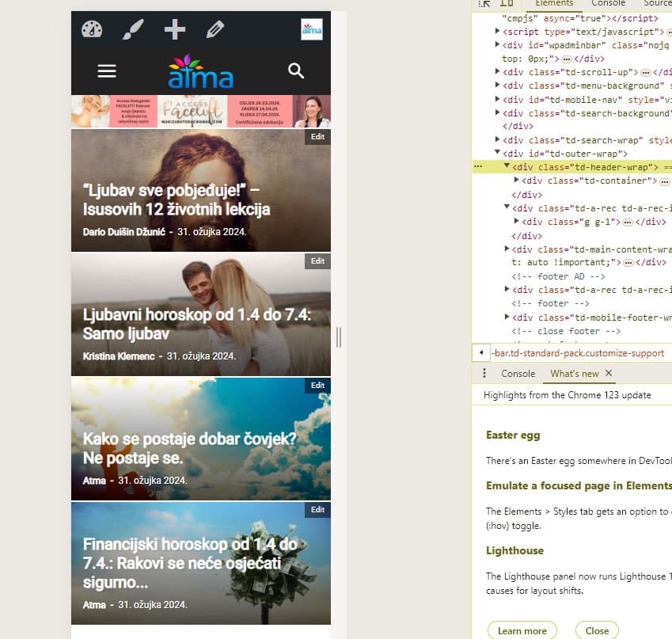
Task: Open the Access Facelift banner ad
Action: tap(200, 111)
